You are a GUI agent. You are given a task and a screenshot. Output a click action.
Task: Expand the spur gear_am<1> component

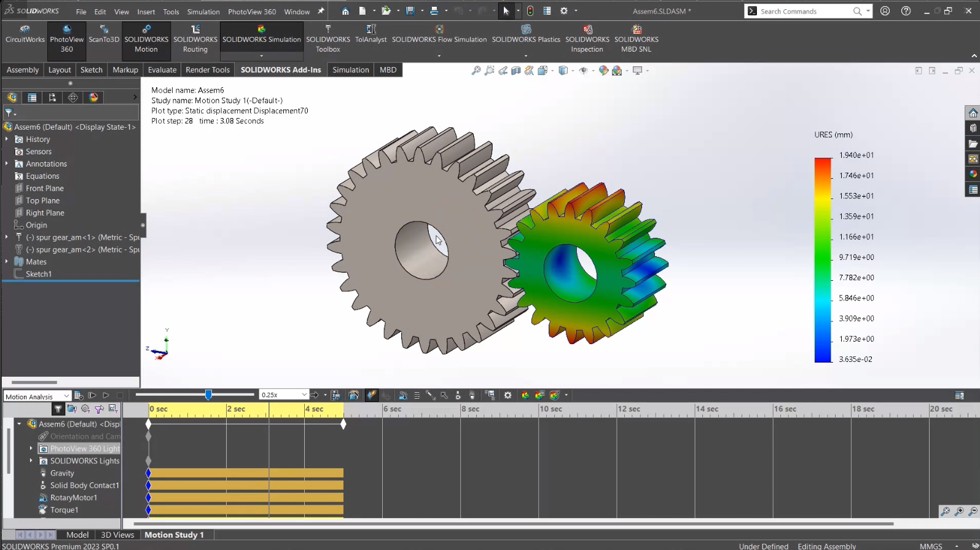7,237
